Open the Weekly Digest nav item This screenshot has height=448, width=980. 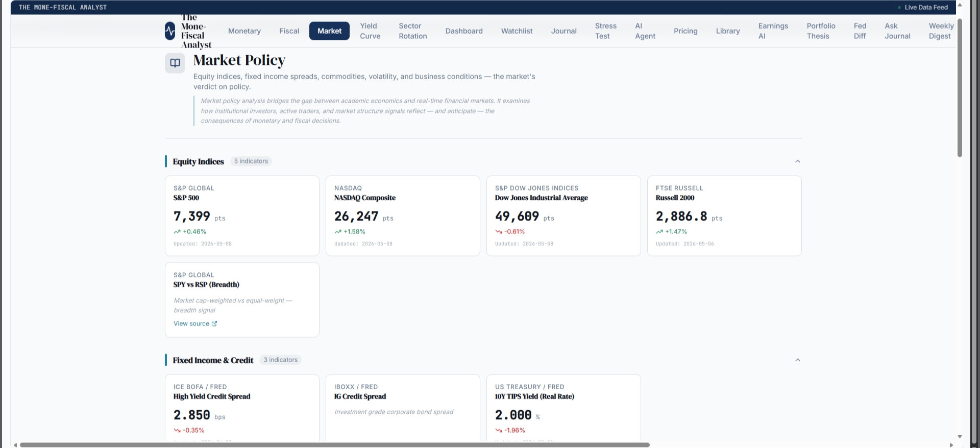click(941, 31)
